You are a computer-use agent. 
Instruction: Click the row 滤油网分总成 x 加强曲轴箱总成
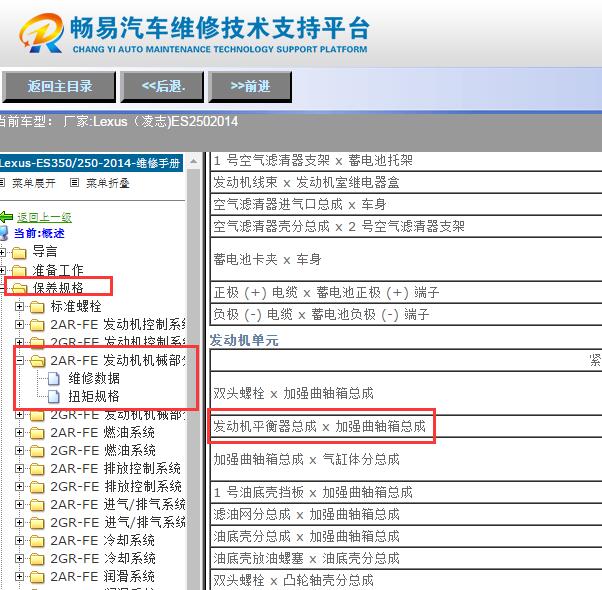406,514
